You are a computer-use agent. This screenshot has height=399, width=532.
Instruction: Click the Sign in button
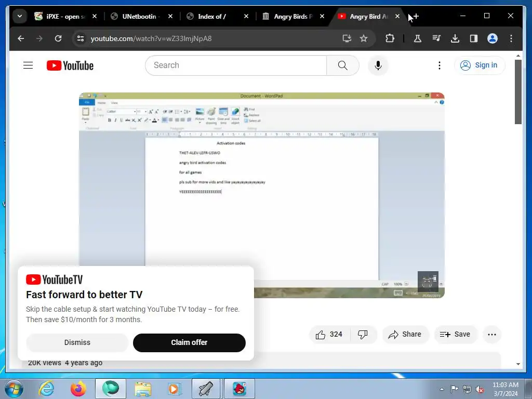click(x=480, y=65)
